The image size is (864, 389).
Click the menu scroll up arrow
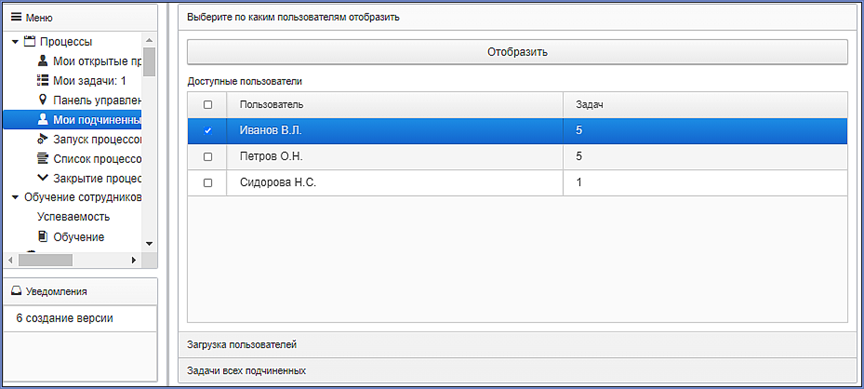point(149,40)
